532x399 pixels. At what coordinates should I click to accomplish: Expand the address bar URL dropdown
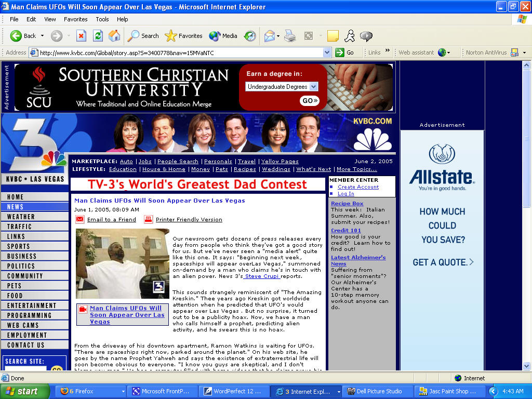coord(327,52)
